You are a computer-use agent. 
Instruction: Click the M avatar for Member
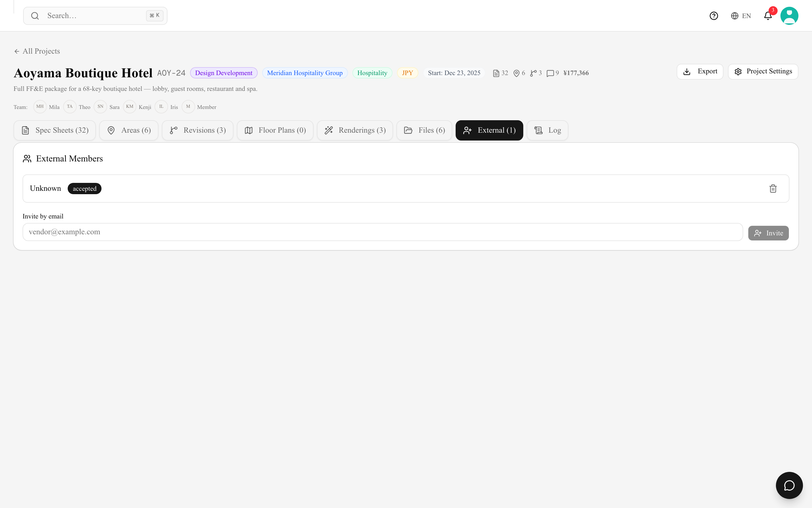[x=188, y=106]
